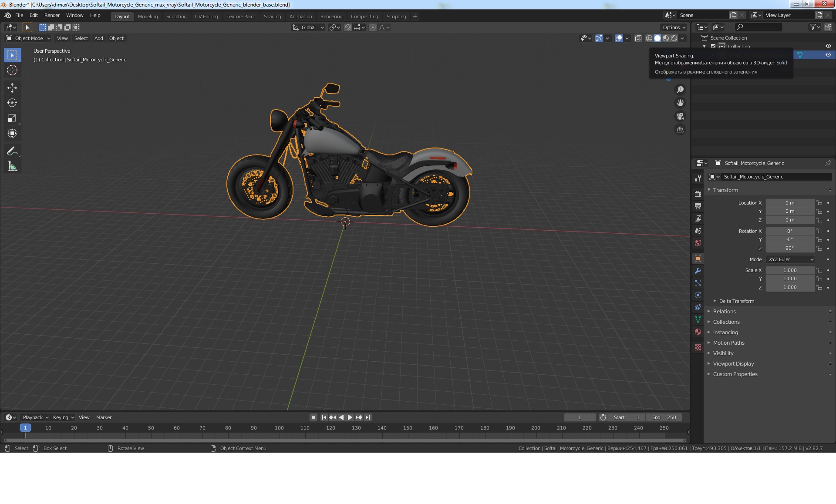Screen dimensions: 836x504
Task: Select the Annotate pencil tool
Action: coord(12,151)
